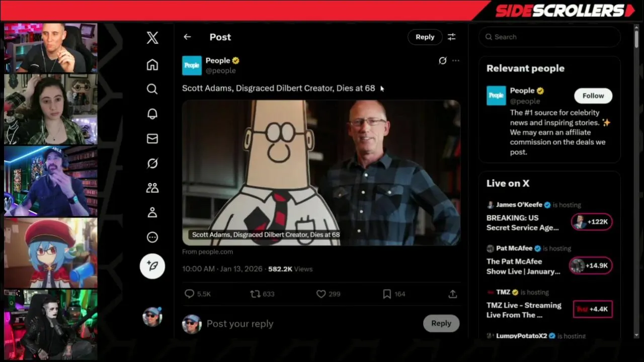Viewport: 644px width, 362px height.
Task: Open account avatar at sidebar bottom
Action: (x=152, y=317)
